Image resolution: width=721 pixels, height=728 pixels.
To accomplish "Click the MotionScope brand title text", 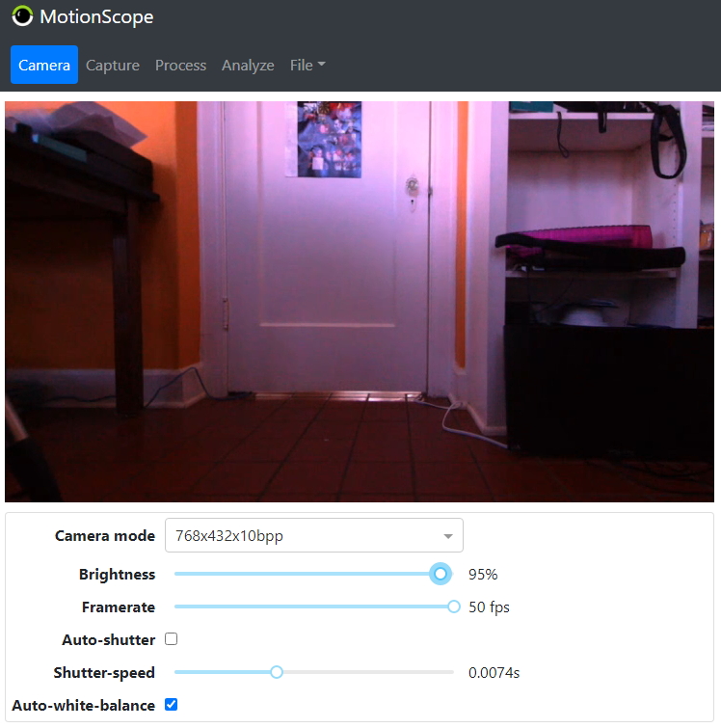I will tap(96, 16).
